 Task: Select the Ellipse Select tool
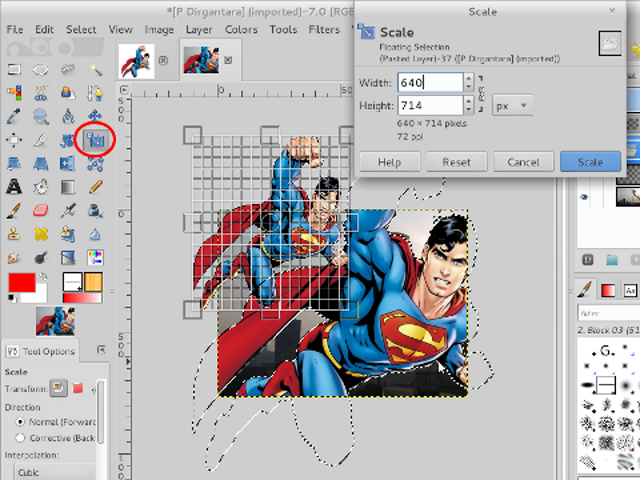[40, 70]
